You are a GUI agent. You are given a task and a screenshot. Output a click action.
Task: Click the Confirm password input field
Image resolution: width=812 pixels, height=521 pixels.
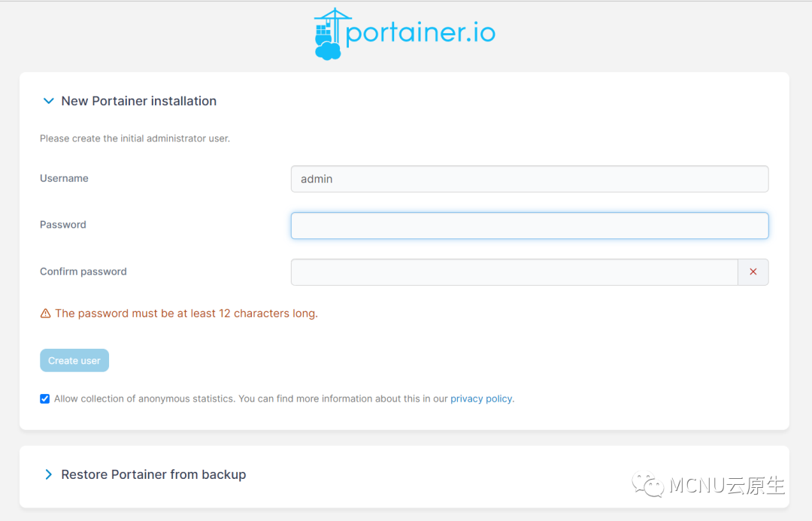[514, 272]
